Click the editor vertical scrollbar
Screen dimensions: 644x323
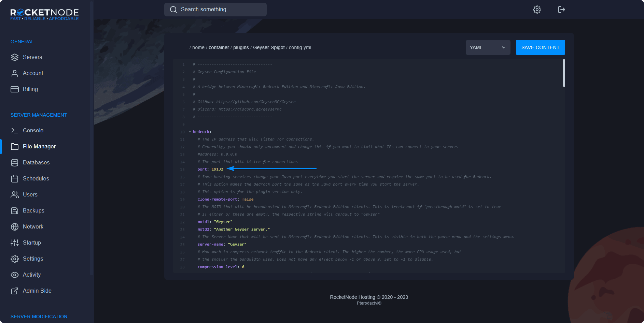click(x=564, y=73)
